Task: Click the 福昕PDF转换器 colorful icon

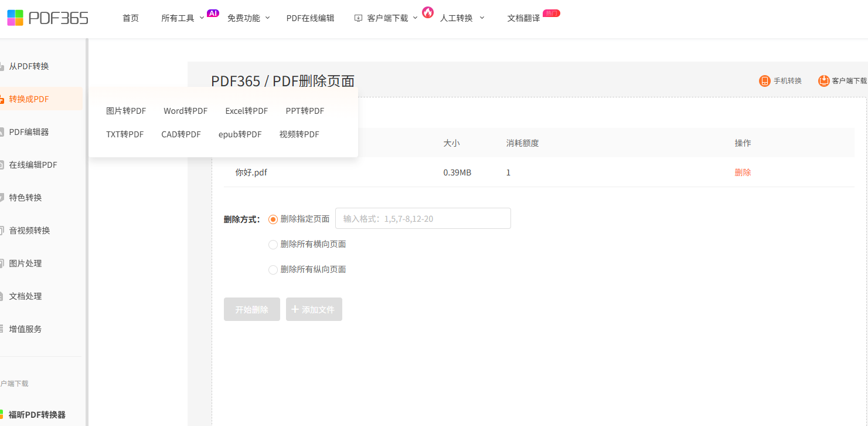Action: click(x=1, y=414)
